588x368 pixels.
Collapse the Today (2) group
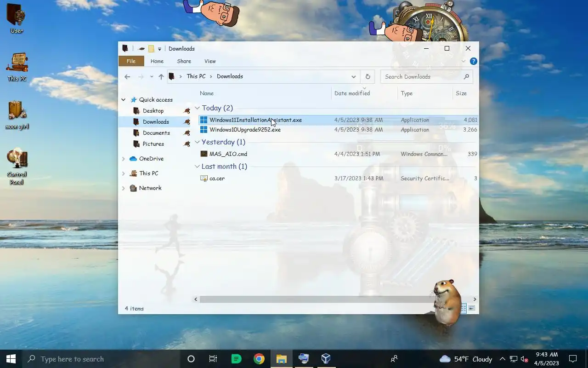pos(197,108)
